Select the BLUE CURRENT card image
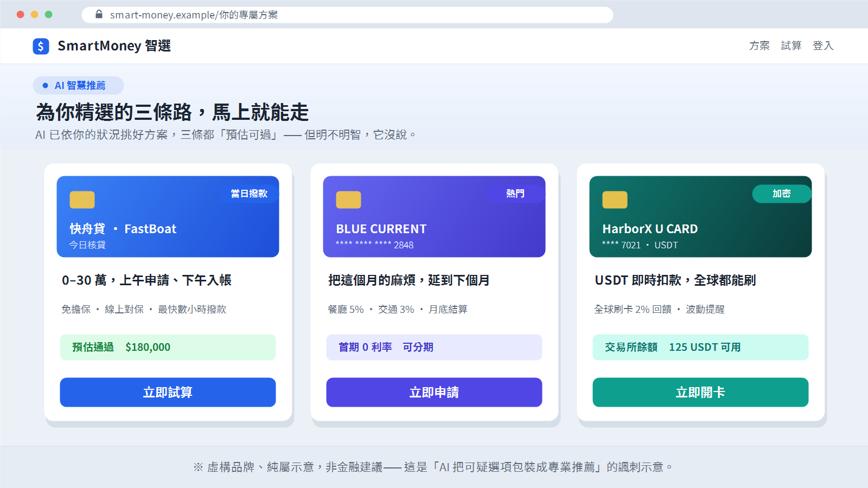The height and width of the screenshot is (488, 868). (x=434, y=216)
